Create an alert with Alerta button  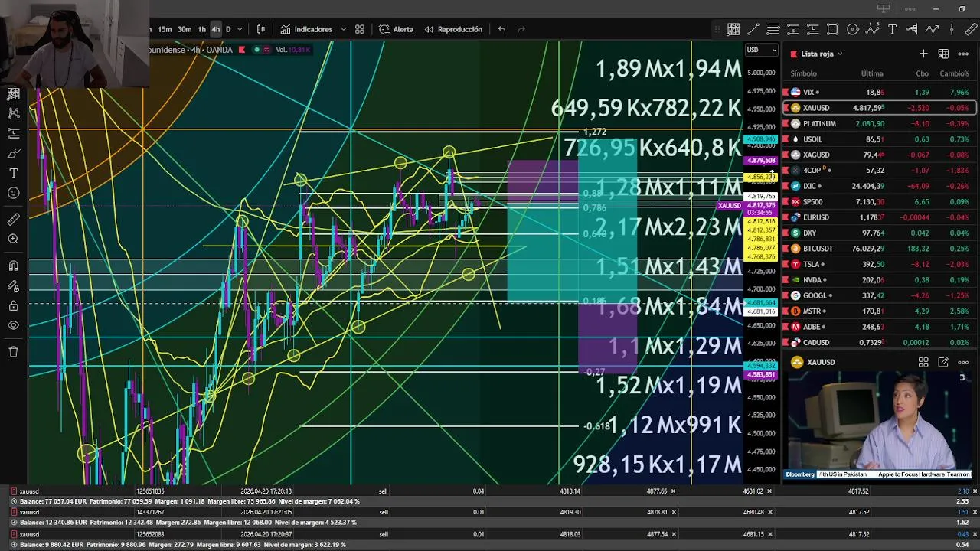(396, 29)
